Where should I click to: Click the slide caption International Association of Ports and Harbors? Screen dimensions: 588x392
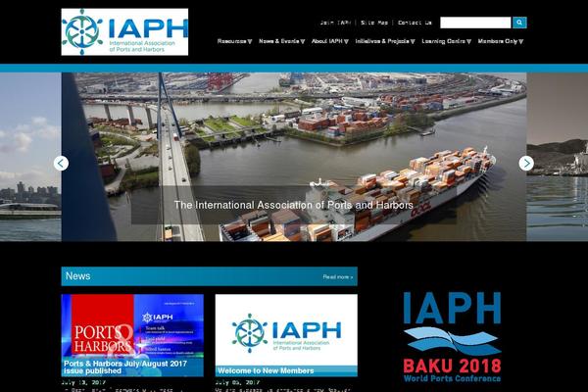(294, 205)
